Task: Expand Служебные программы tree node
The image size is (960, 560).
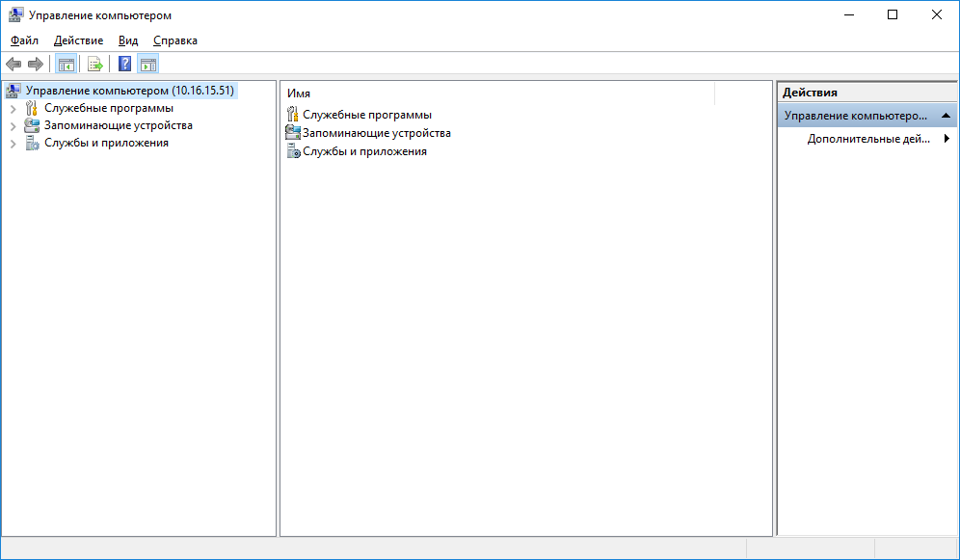Action: (13, 109)
